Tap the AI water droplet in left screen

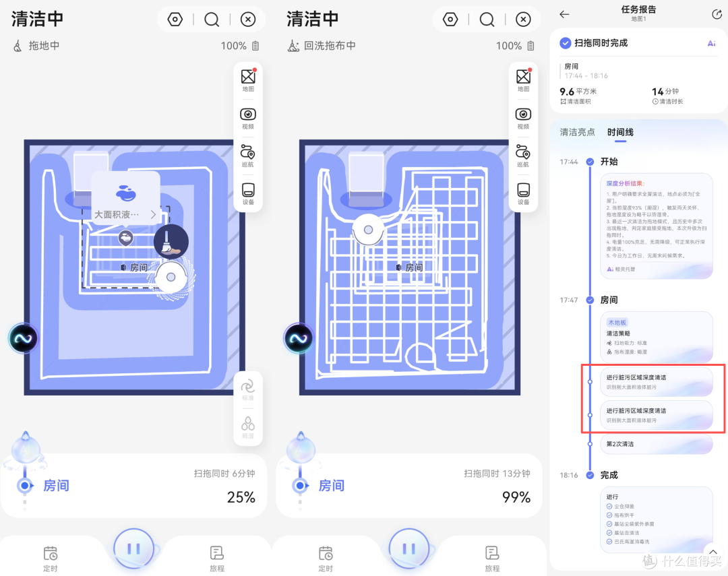tap(26, 449)
